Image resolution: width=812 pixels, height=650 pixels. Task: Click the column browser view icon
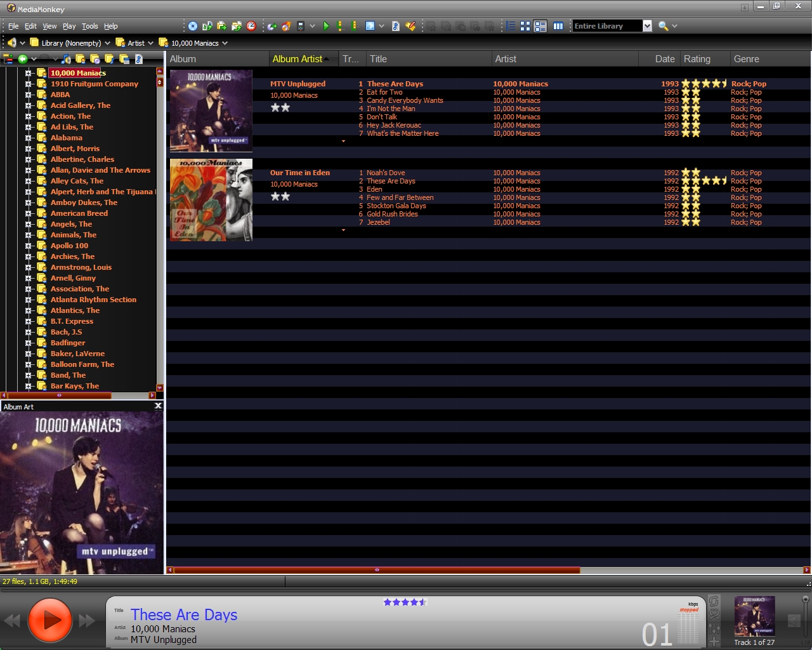point(558,26)
